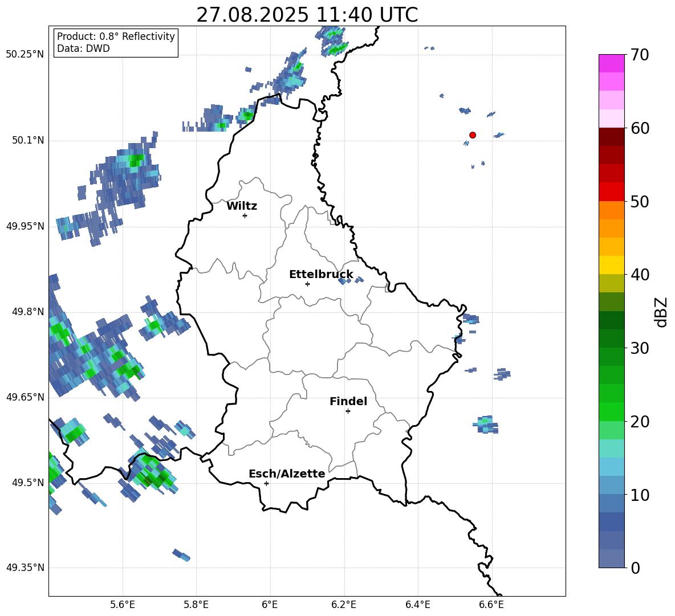
Task: Click the Ettelbruck station cross marker
Action: click(307, 284)
